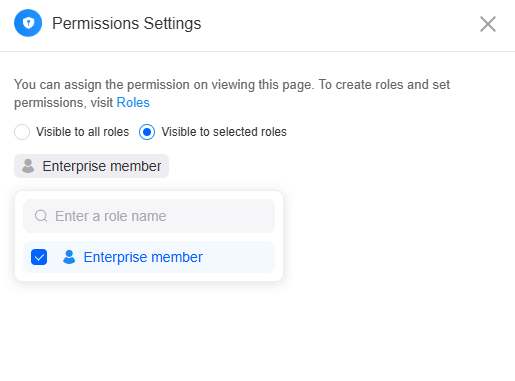The height and width of the screenshot is (381, 515).
Task: Click the Enterprise member text inside the gray tag
Action: (x=102, y=166)
